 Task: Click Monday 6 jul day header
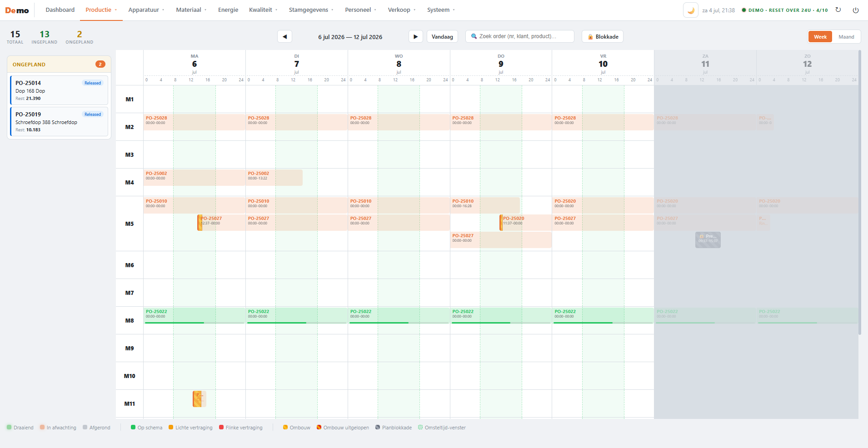195,64
